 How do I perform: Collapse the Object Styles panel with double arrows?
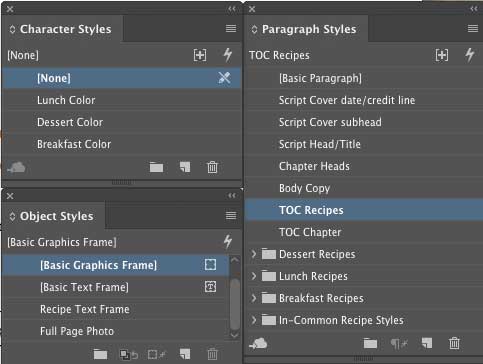pos(232,196)
